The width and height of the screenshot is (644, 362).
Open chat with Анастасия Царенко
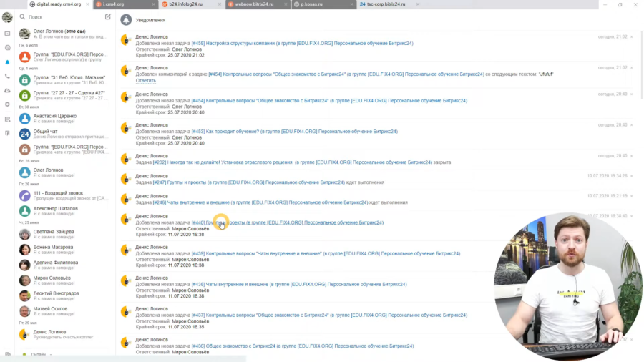coord(64,119)
